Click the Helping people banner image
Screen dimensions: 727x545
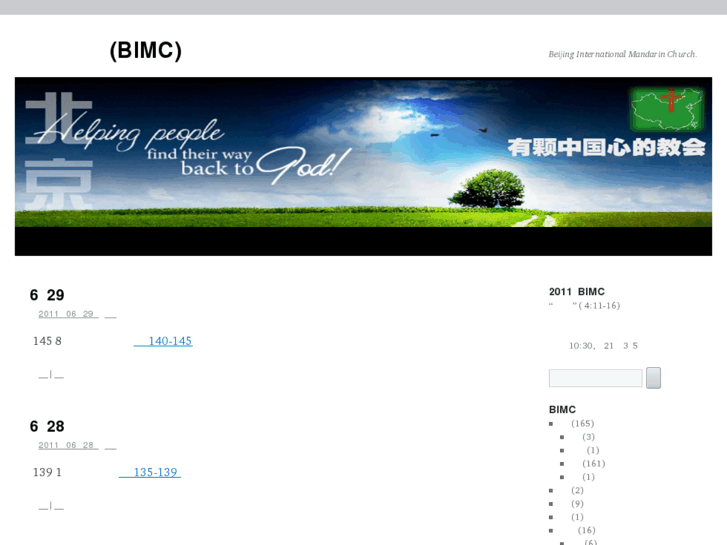pos(364,166)
